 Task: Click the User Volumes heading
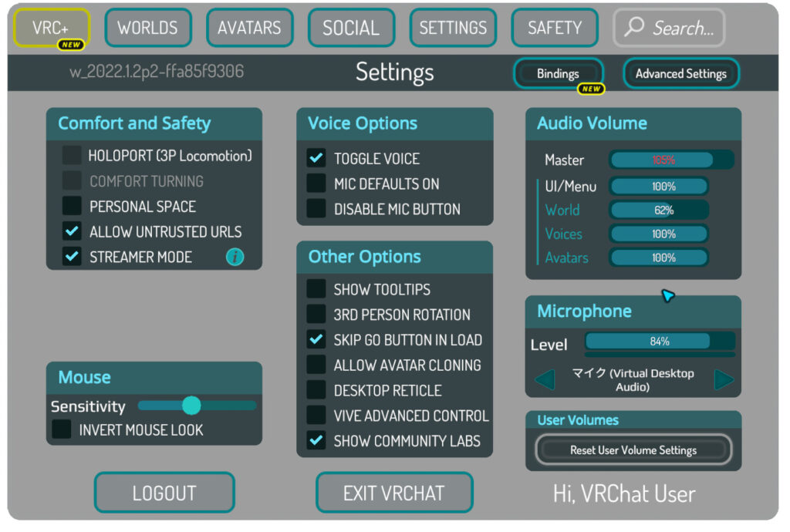(x=578, y=420)
